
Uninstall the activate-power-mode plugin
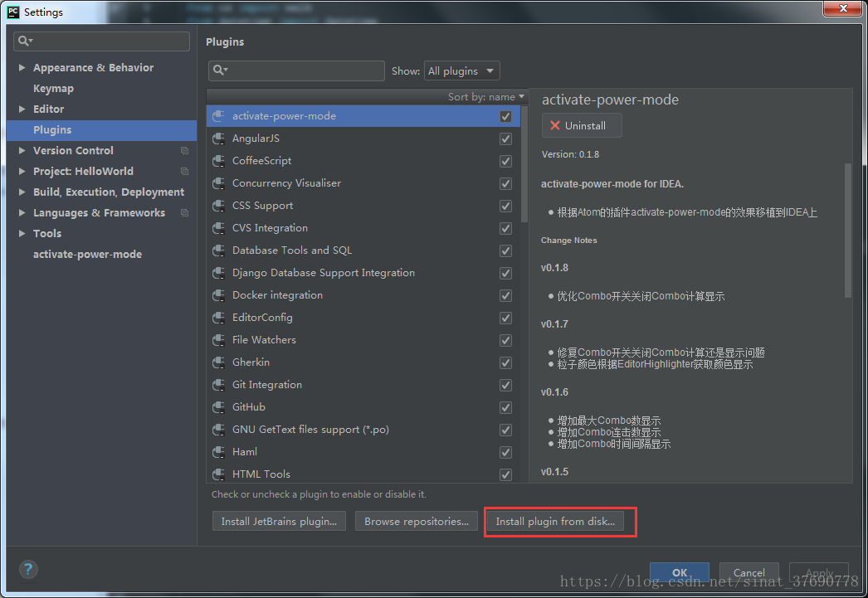coord(582,125)
